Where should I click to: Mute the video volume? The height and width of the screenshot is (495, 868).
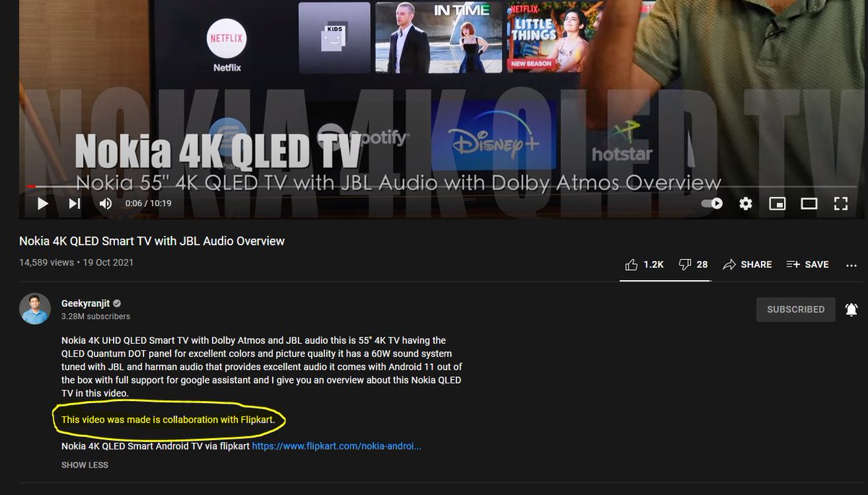(x=105, y=203)
